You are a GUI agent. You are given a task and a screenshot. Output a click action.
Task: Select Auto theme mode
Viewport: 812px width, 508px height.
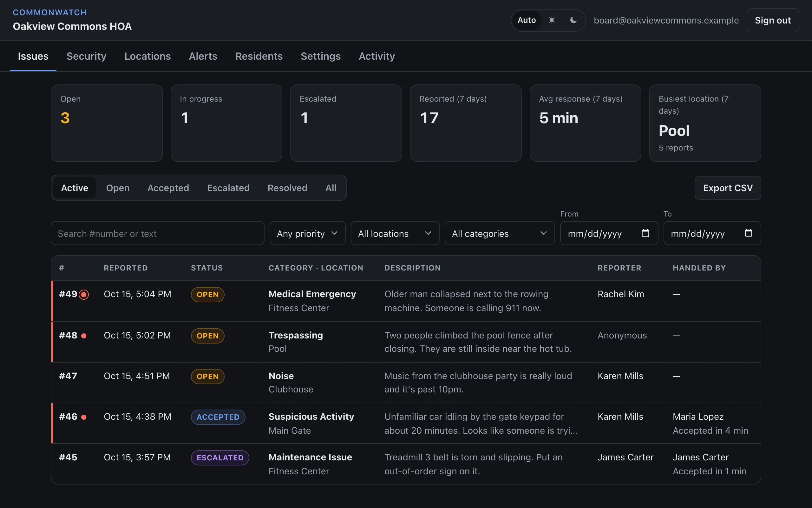pyautogui.click(x=527, y=20)
